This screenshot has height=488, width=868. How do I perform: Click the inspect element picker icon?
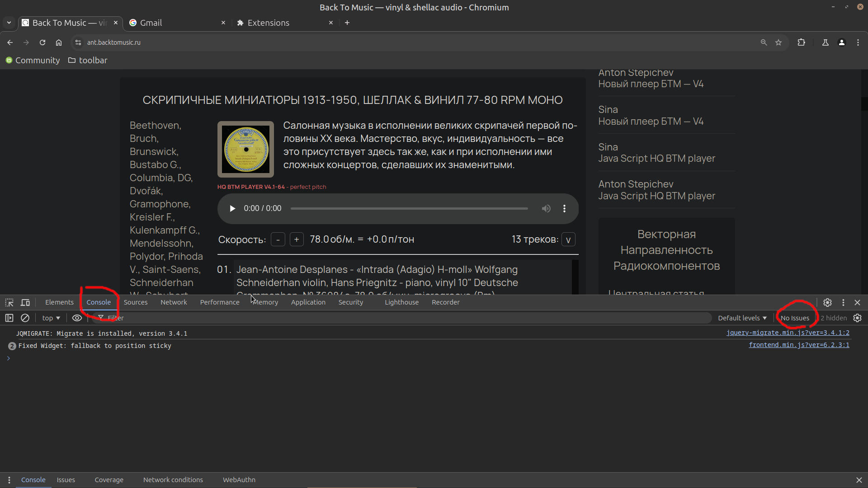(x=9, y=302)
